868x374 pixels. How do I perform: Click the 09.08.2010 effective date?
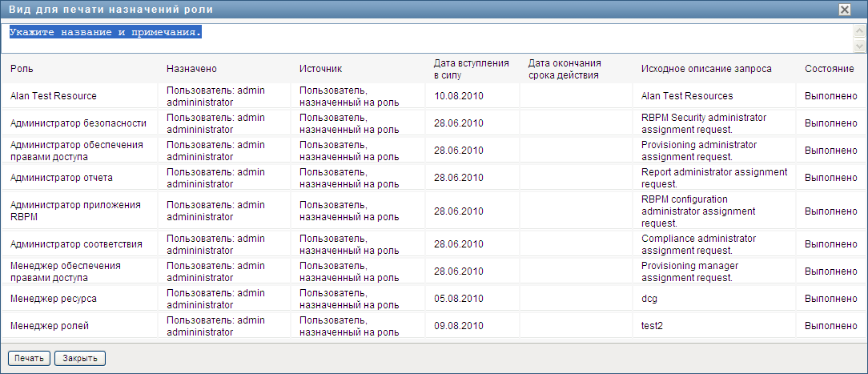pos(459,326)
